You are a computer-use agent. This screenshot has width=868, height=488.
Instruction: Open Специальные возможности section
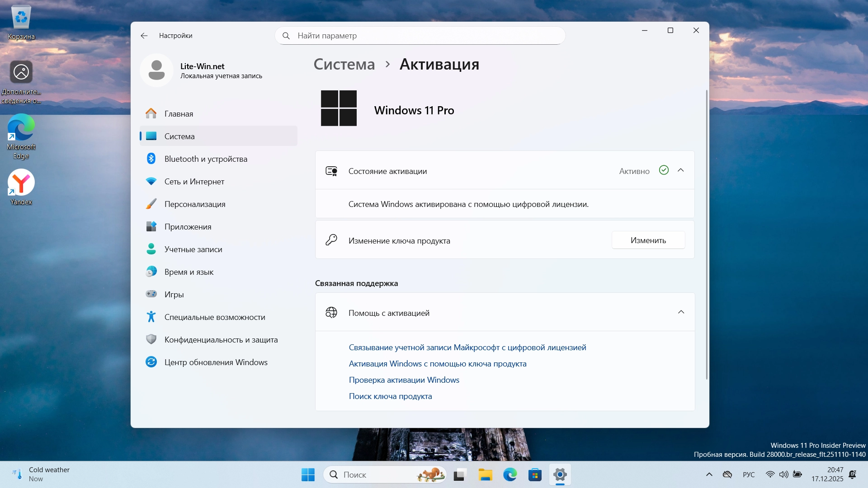214,317
